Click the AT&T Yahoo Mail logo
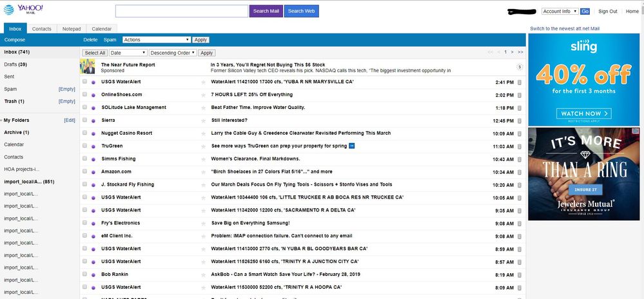 click(23, 10)
